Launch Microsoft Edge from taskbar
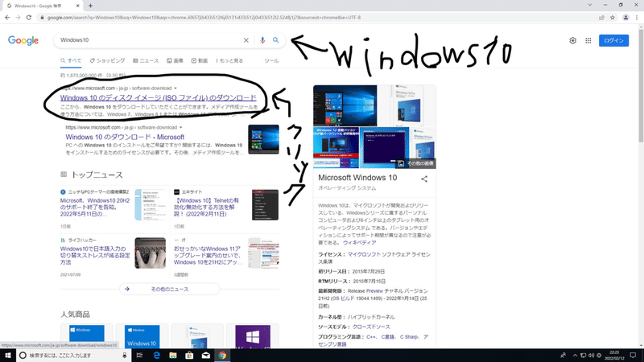Screen dimensions: 644x362 pyautogui.click(x=156, y=356)
